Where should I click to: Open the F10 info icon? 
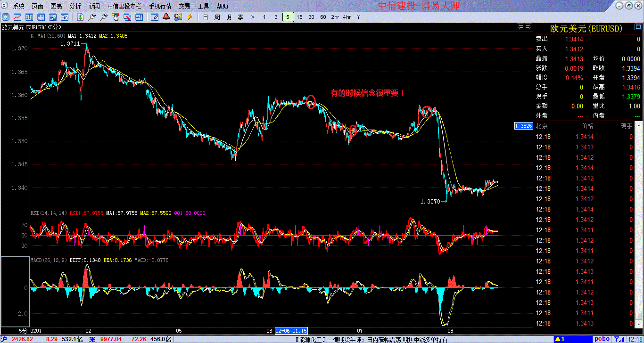(65, 17)
